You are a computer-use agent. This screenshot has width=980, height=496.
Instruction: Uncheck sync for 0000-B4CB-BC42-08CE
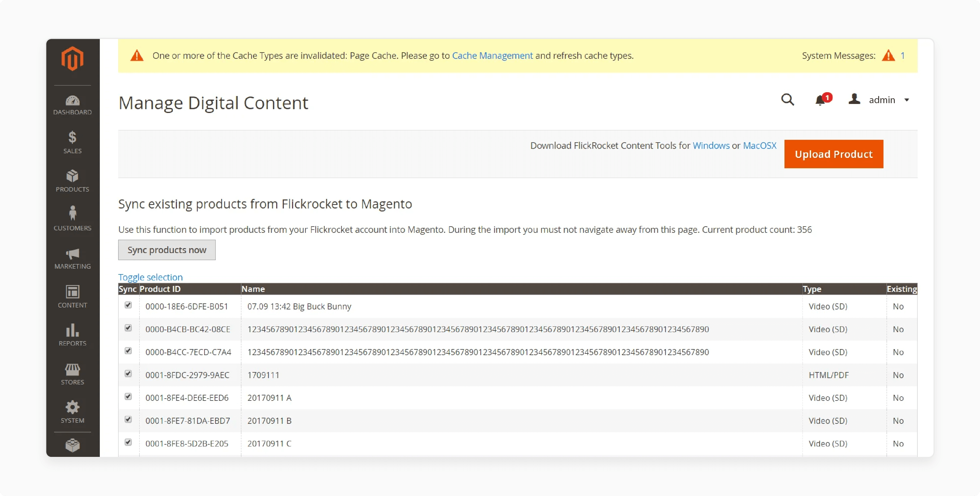(x=128, y=328)
